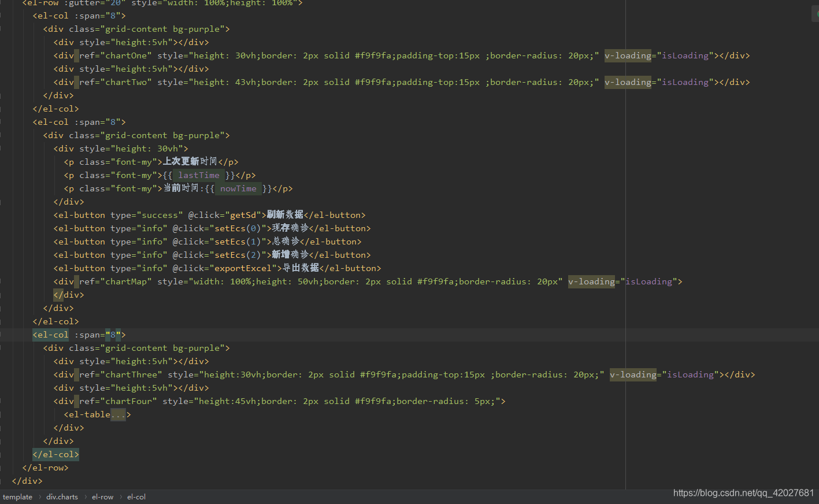
Task: Click the <el-table tag name
Action: 87,414
